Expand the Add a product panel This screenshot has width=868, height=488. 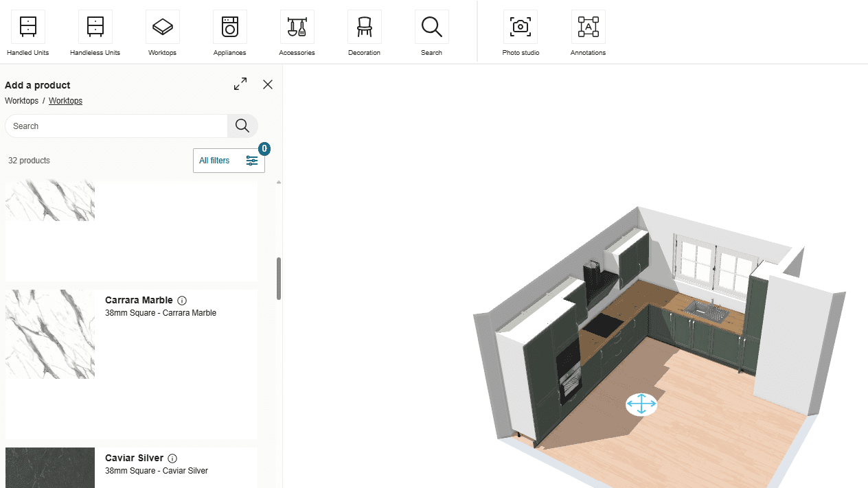coord(240,84)
